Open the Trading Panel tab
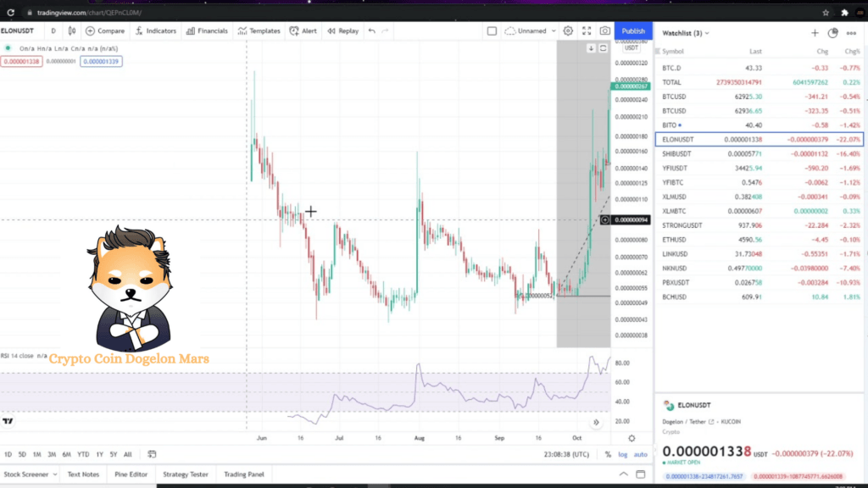This screenshot has height=488, width=868. 244,474
